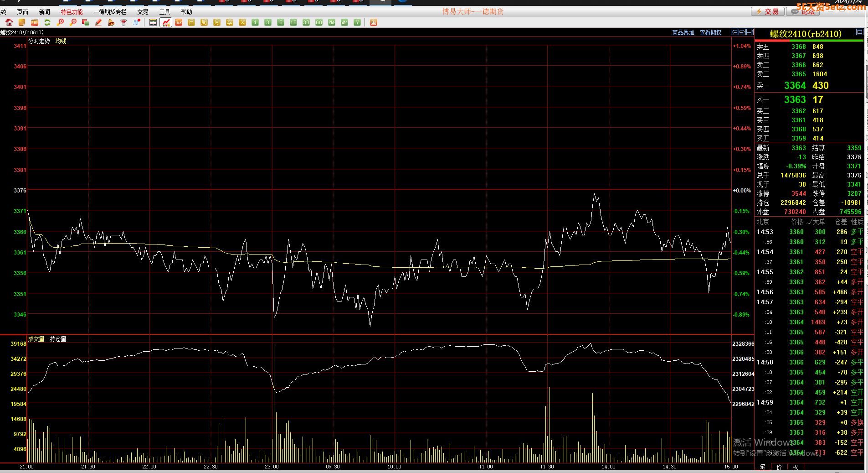Image resolution: width=868 pixels, height=473 pixels.
Task: Select the red pencil drawing tool
Action: [x=98, y=22]
